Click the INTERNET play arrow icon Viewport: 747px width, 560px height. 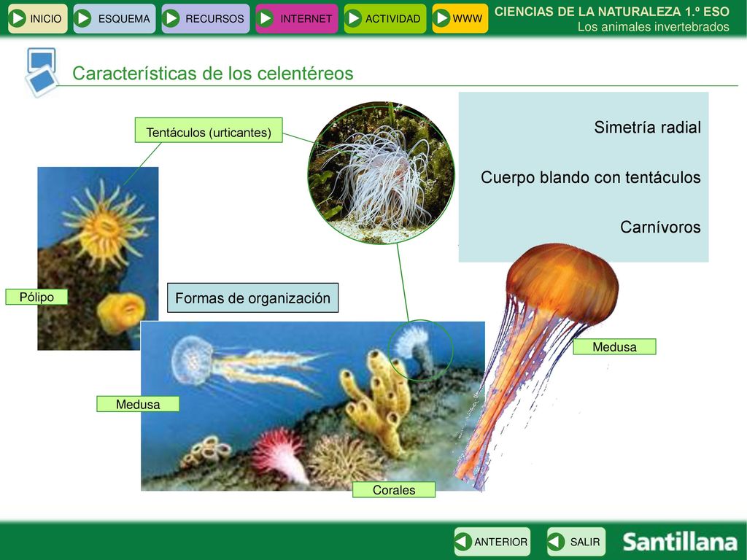[x=265, y=18]
